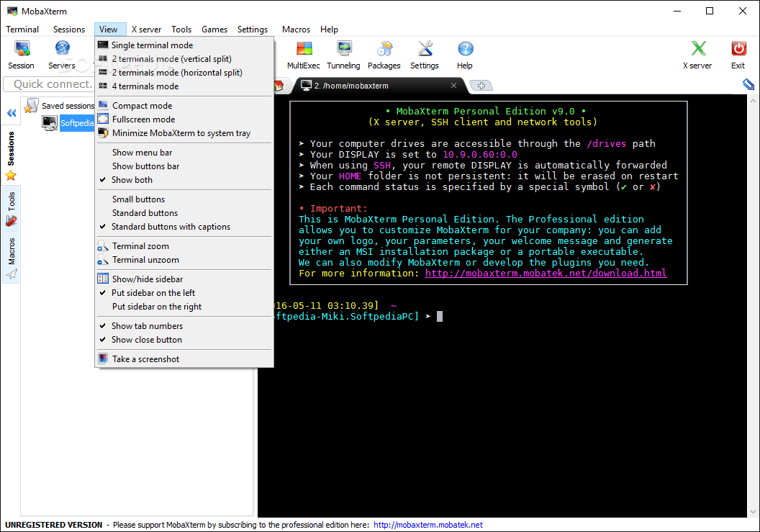Click the mobaxterm.mobatek.net link at the bottom
Screen dimensions: 760x532
tap(427, 524)
